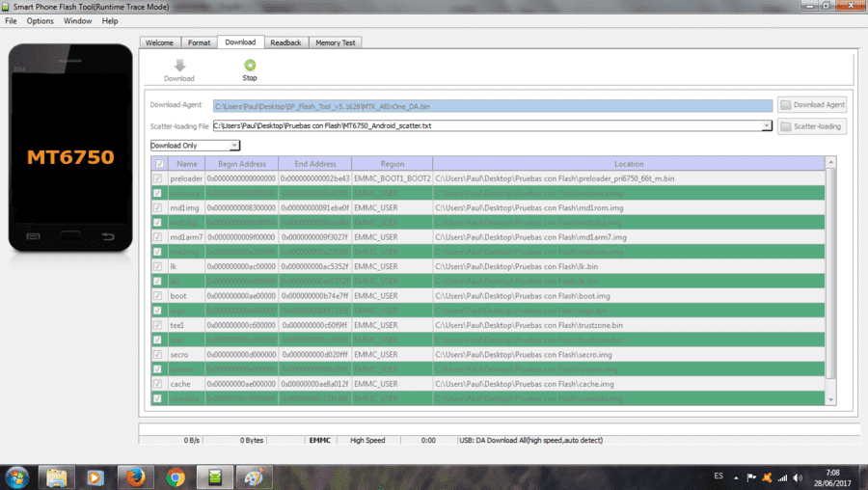The image size is (868, 490).
Task: Click folder icon on Scatter-loading button
Action: (785, 126)
